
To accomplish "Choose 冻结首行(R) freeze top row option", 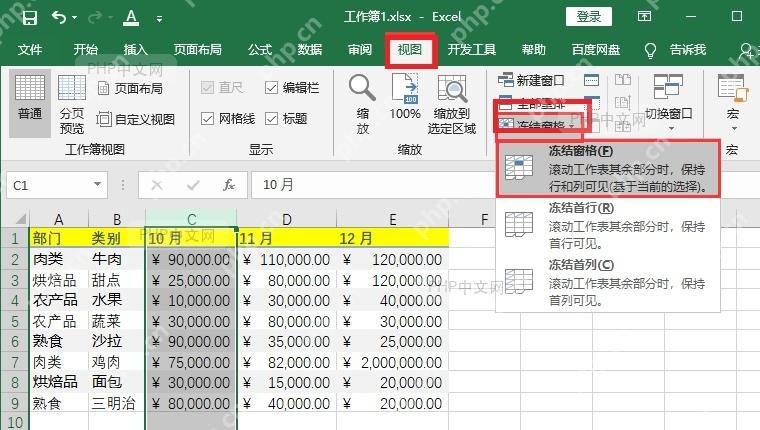I will pos(608,225).
